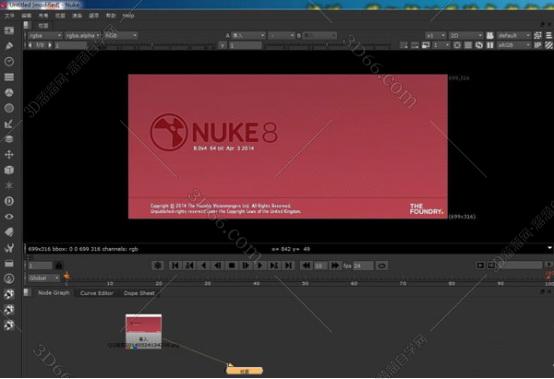Toggle the loop mode button after fps
The height and width of the screenshot is (379, 554).
(382, 265)
